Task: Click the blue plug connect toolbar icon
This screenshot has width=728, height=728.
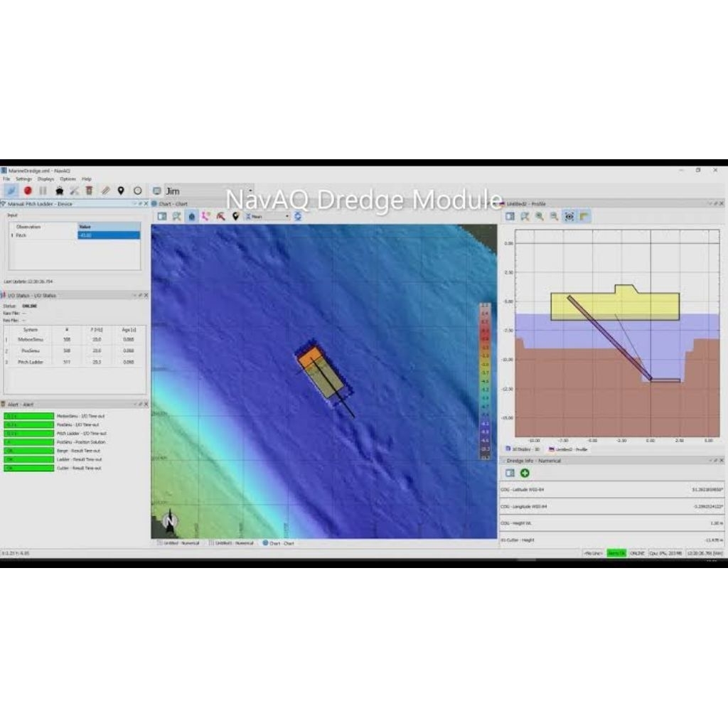Action: [11, 191]
